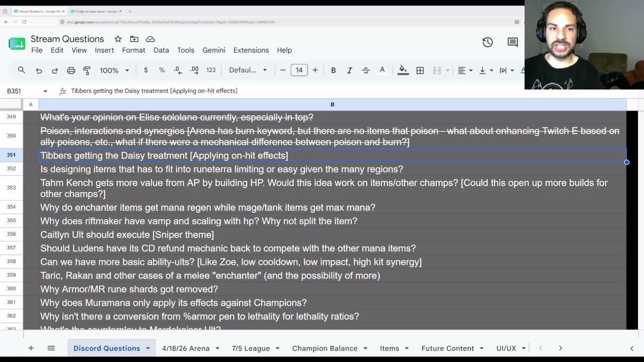644x362 pixels.
Task: Switch to 7/5 League sheet tab
Action: 251,348
